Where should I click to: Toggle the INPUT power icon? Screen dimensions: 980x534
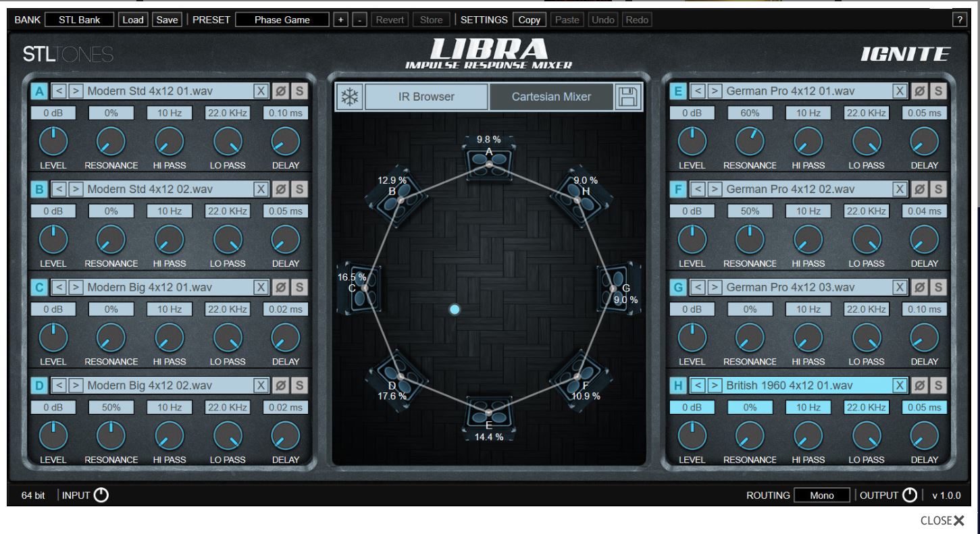[x=101, y=496]
